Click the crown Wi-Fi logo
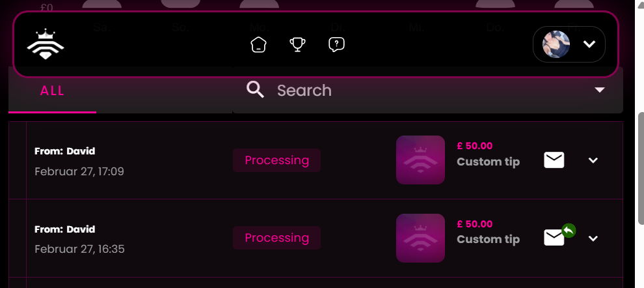The image size is (644, 288). click(x=45, y=44)
